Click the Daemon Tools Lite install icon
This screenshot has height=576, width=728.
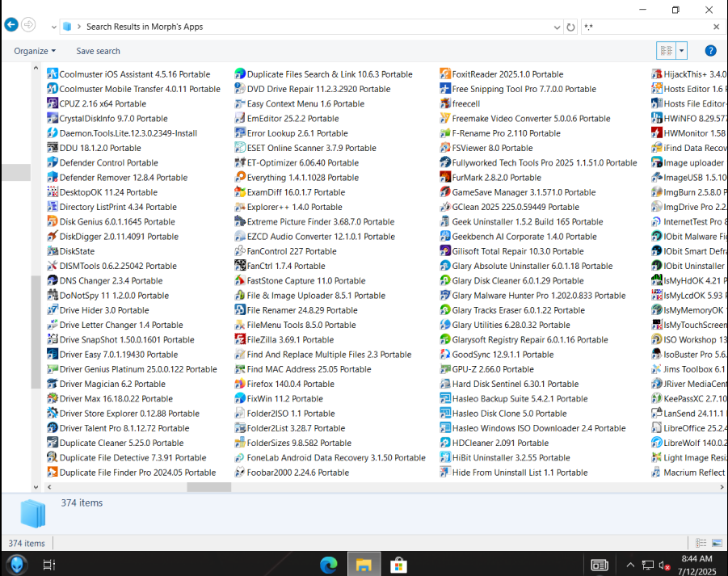pos(53,133)
